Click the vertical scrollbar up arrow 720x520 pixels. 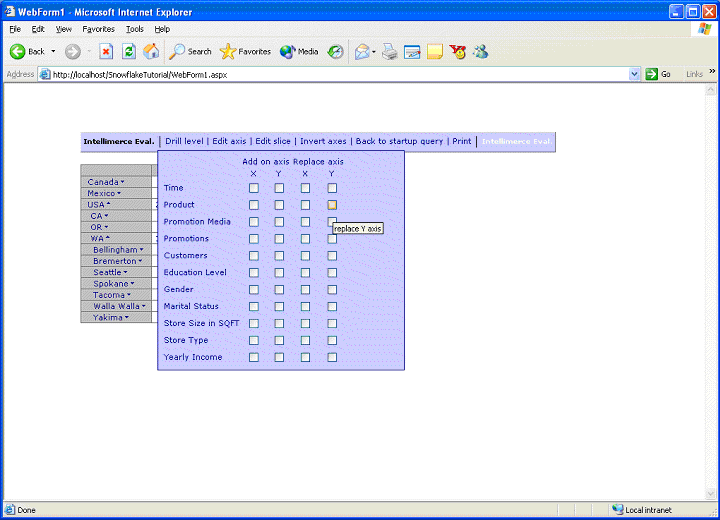[711, 90]
